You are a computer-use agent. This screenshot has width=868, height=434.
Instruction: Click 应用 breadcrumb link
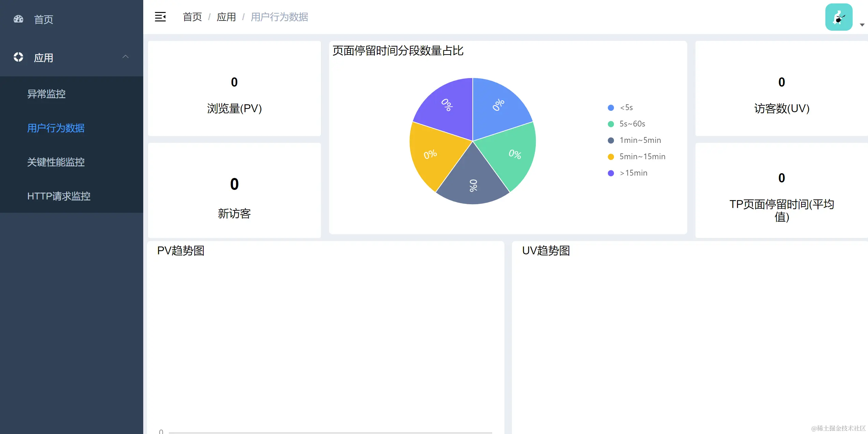tap(226, 17)
